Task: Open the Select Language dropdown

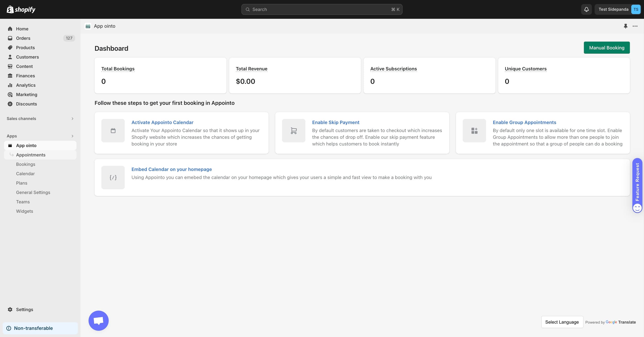Action: [x=562, y=322]
